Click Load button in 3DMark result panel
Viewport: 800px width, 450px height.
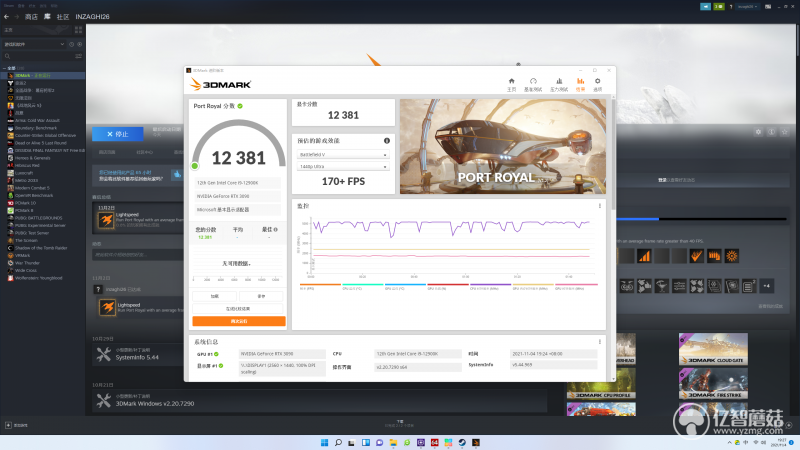214,296
